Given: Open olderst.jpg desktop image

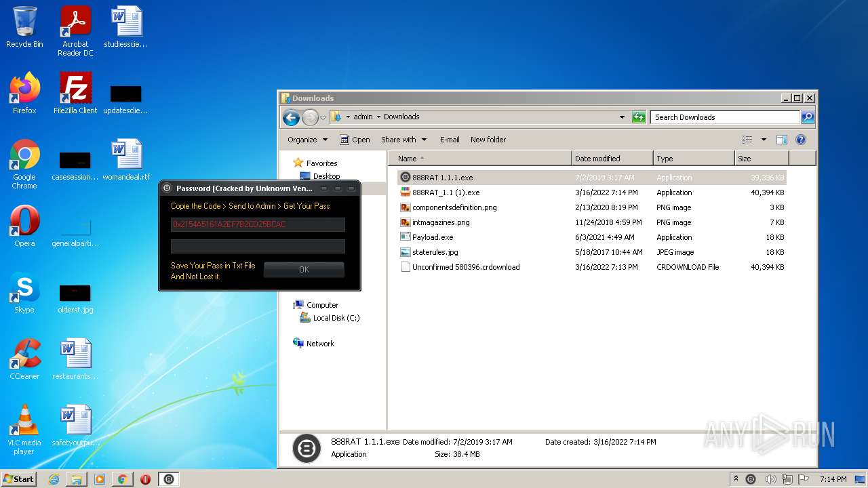Looking at the screenshot, I should (x=75, y=298).
